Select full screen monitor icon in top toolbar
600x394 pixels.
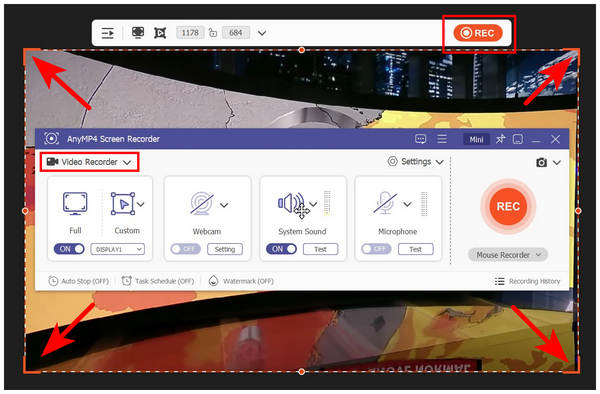click(x=138, y=33)
